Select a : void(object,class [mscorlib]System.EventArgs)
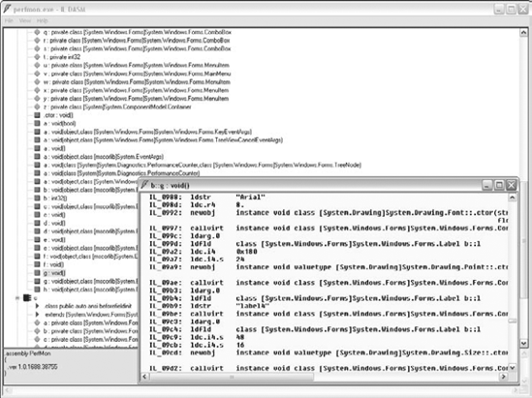Viewport: 532px width, 398px height. [x=104, y=157]
